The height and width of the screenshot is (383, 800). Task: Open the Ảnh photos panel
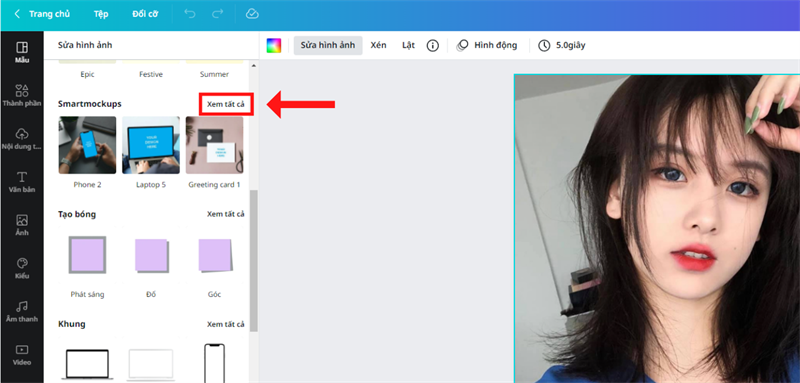point(22,225)
